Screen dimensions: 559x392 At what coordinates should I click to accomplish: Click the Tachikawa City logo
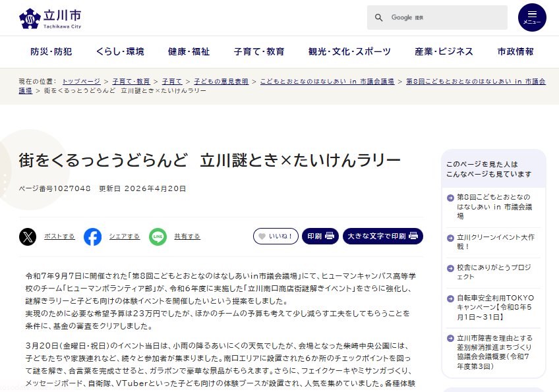pos(50,18)
